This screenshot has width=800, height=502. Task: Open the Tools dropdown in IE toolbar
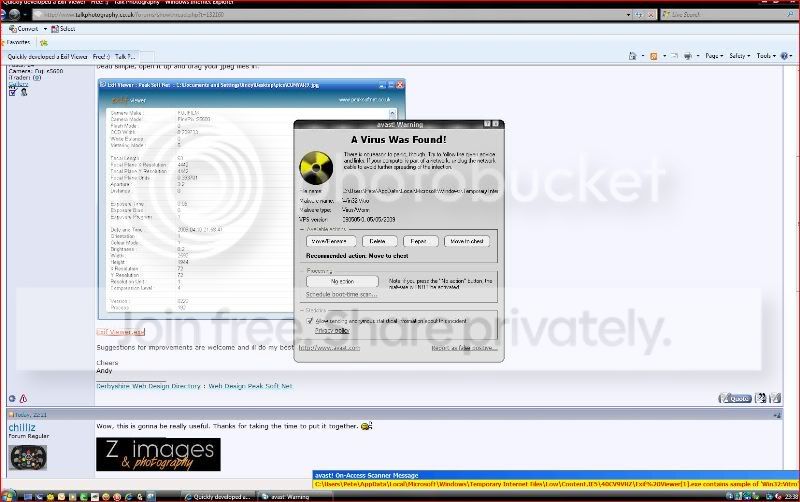[767, 56]
